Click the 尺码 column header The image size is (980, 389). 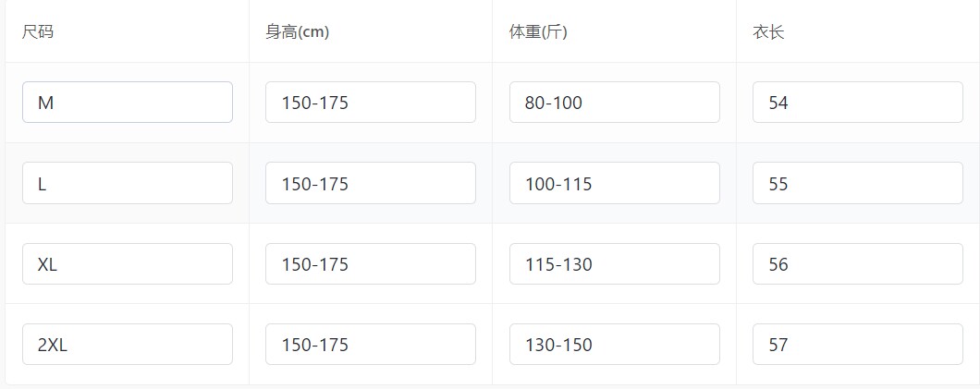tap(38, 32)
